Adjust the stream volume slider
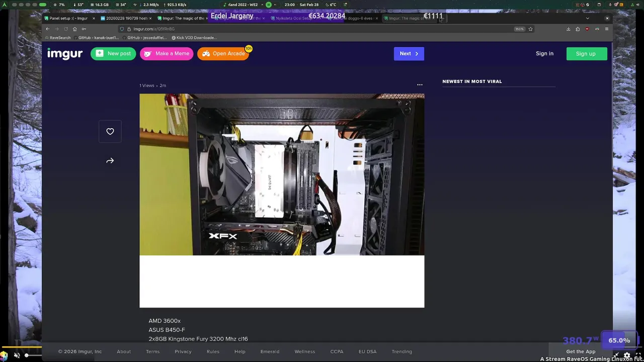This screenshot has width=644, height=362. 33,355
